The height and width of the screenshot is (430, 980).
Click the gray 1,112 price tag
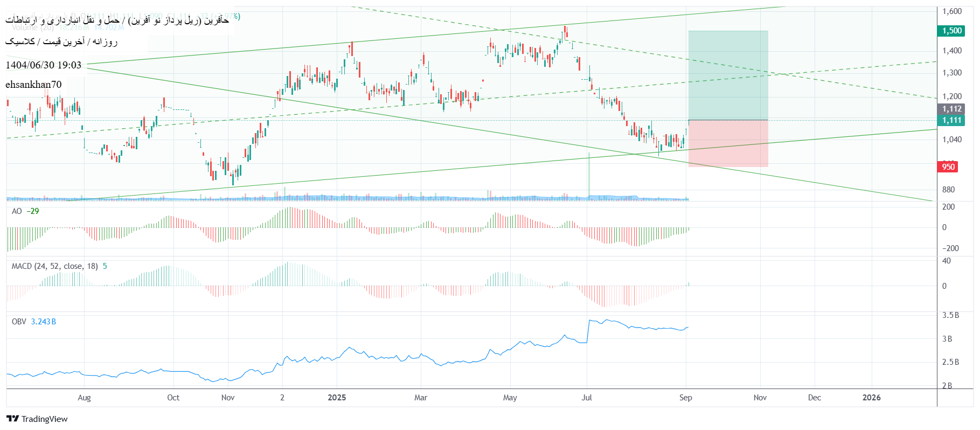(951, 109)
